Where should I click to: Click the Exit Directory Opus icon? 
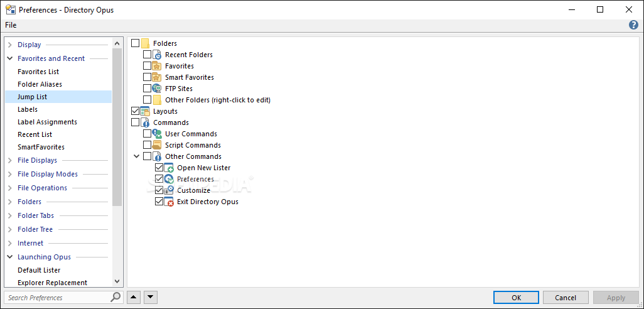[x=169, y=202]
